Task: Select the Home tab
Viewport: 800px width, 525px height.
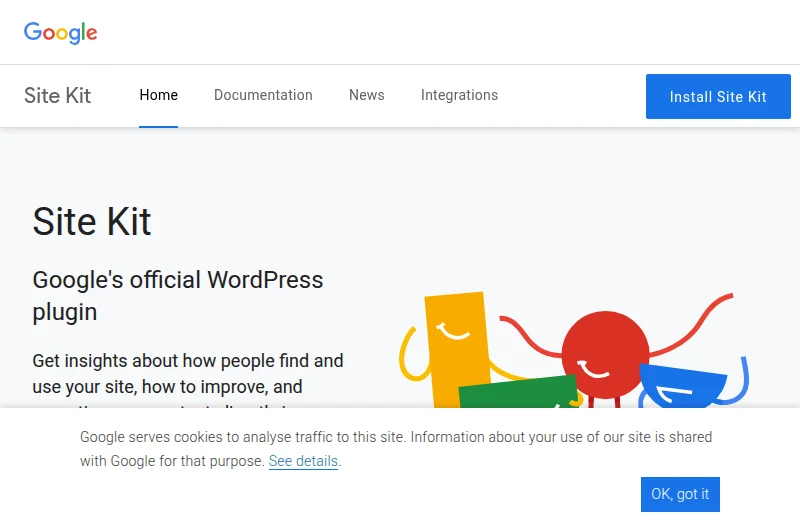Action: (x=159, y=95)
